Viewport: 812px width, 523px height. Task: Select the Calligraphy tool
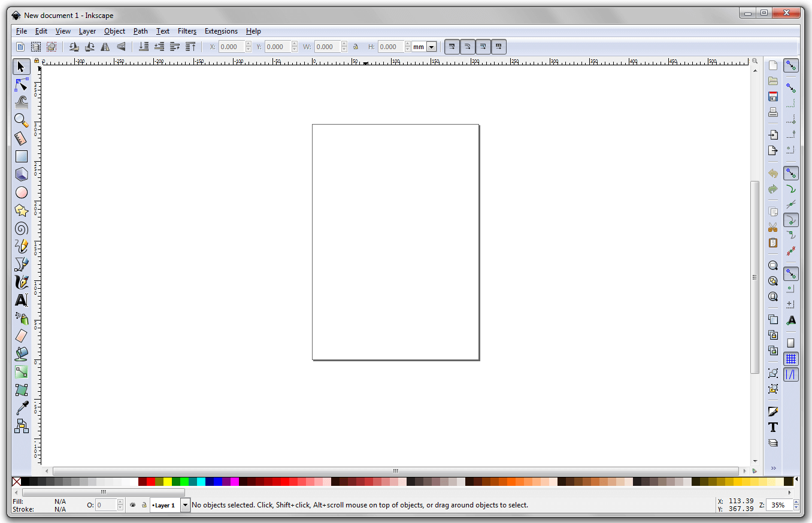(22, 282)
